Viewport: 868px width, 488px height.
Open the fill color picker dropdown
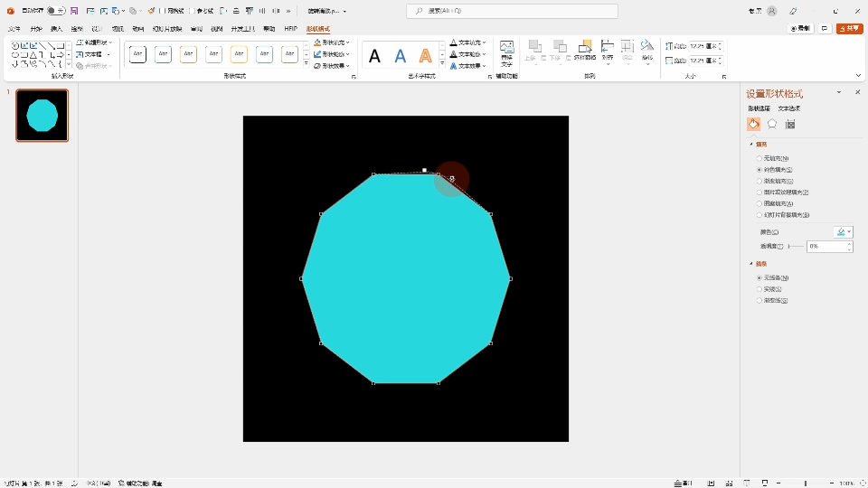(843, 232)
